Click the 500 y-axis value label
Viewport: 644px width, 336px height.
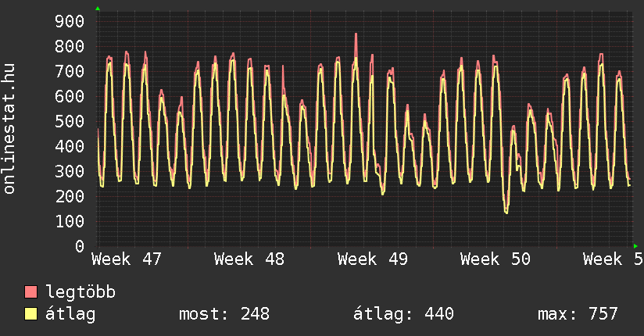70,121
